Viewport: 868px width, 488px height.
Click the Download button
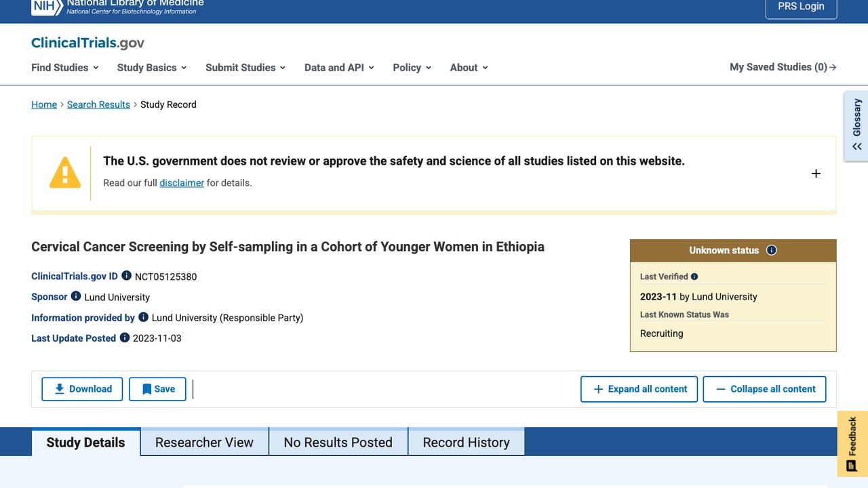pos(82,389)
